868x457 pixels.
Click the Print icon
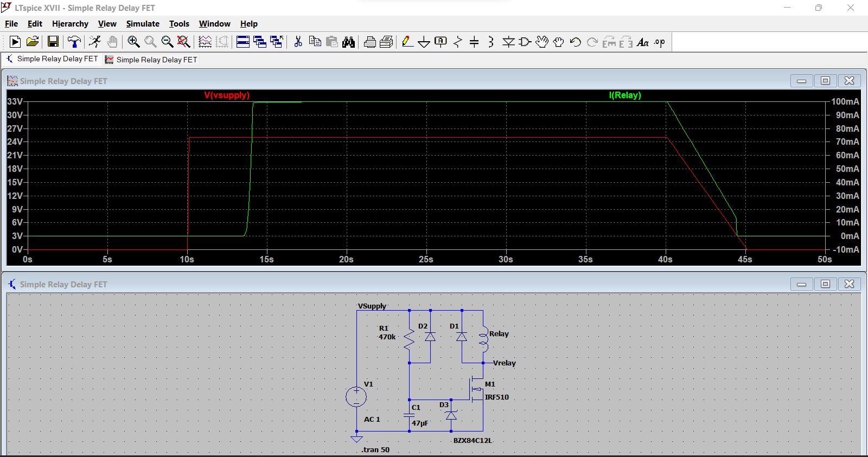370,42
